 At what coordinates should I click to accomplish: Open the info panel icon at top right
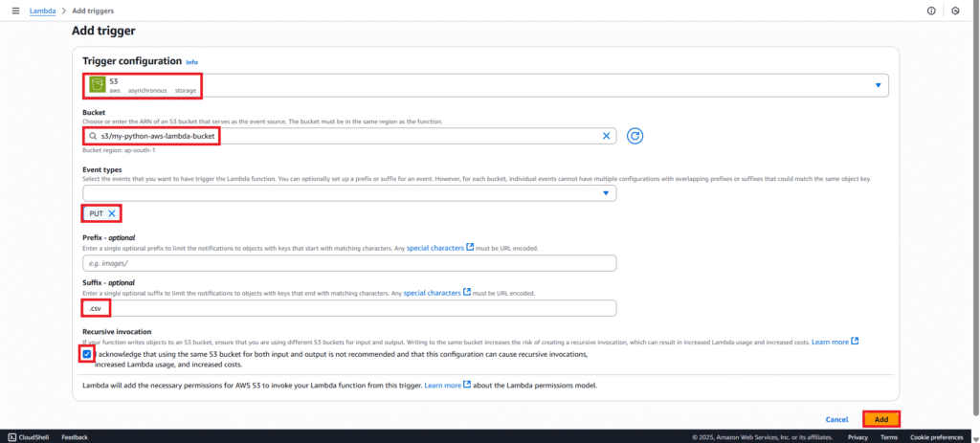[931, 11]
